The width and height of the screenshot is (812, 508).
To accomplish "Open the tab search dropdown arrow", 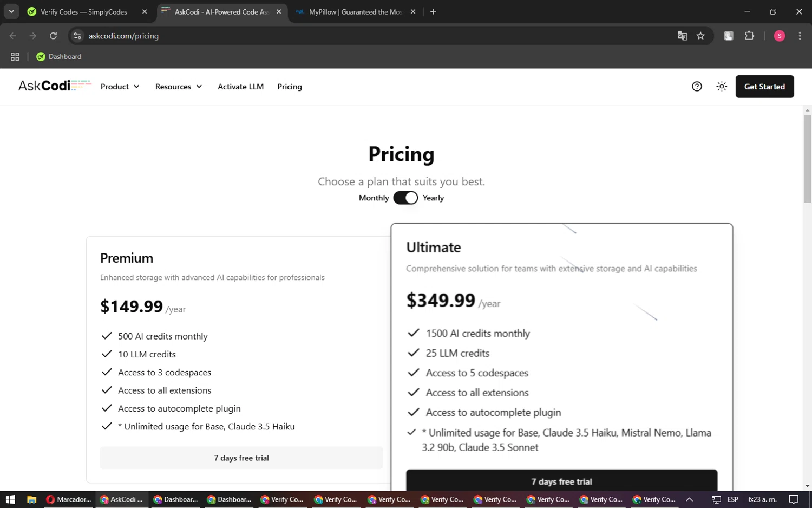I will click(x=11, y=12).
